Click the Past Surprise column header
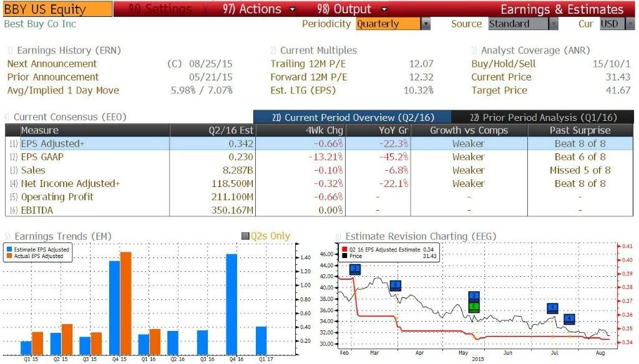The image size is (639, 364). (580, 130)
